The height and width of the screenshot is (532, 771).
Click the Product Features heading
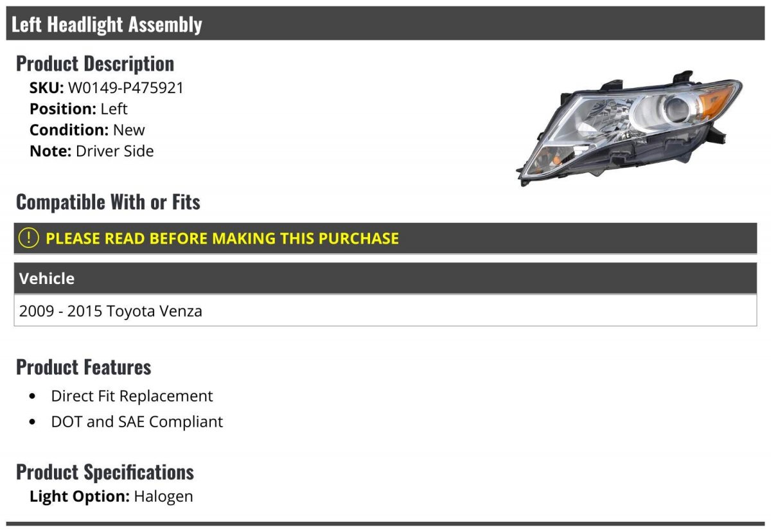point(84,367)
